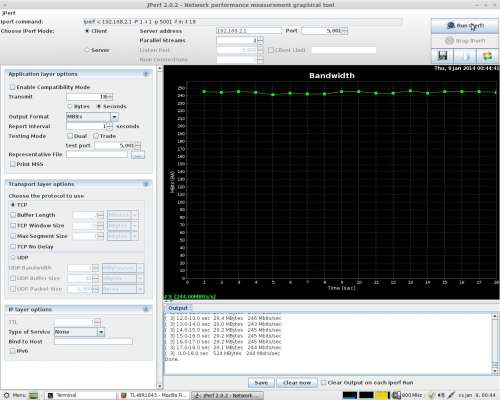500x400 pixels.
Task: Adjust the Parallel Streams spinner
Action: (x=260, y=40)
